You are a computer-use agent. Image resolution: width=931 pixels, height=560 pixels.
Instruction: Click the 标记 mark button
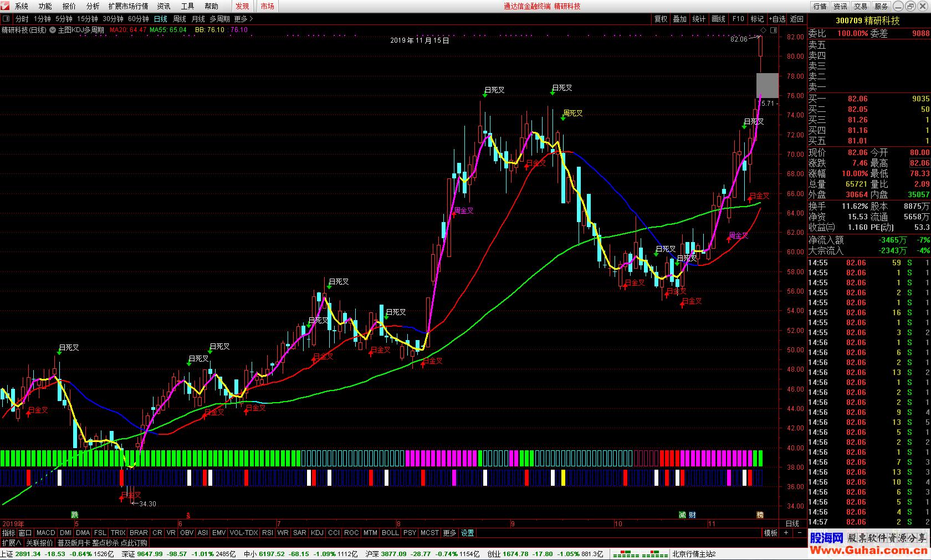[x=757, y=19]
